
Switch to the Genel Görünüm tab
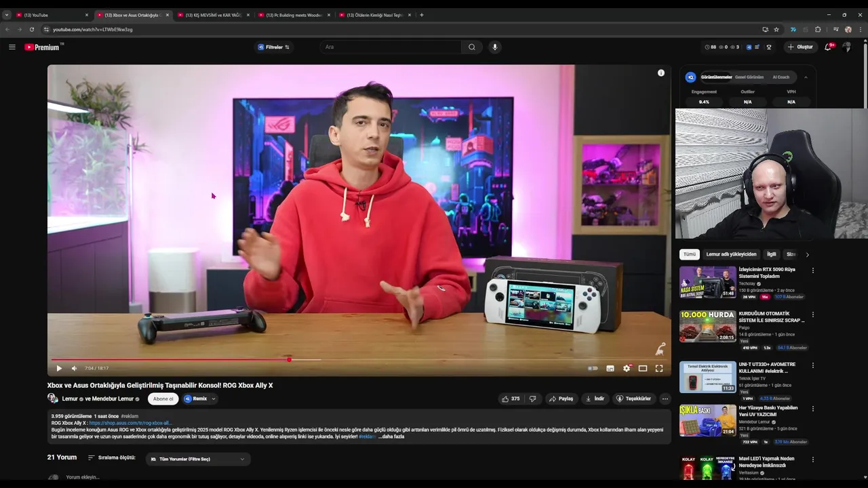tap(749, 77)
